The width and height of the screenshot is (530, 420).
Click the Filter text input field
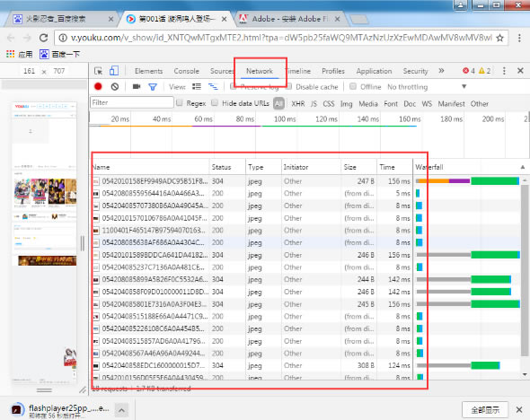132,102
